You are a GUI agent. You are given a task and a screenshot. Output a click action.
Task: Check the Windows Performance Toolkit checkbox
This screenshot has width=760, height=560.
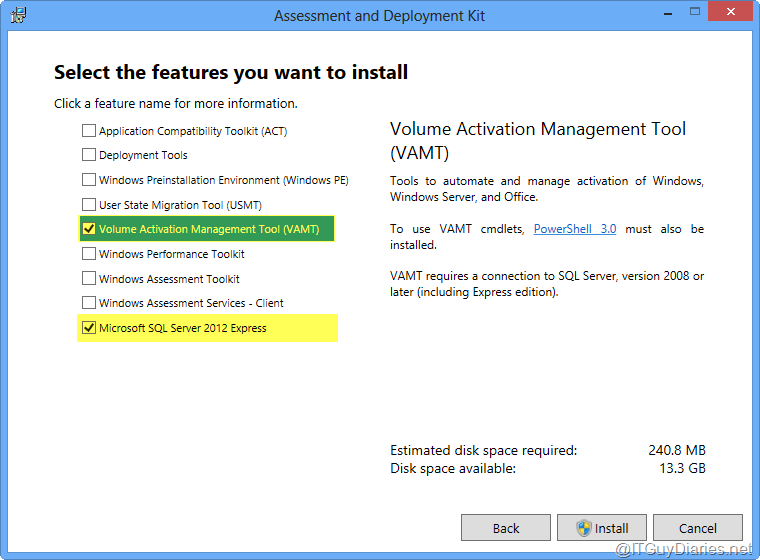pos(89,254)
